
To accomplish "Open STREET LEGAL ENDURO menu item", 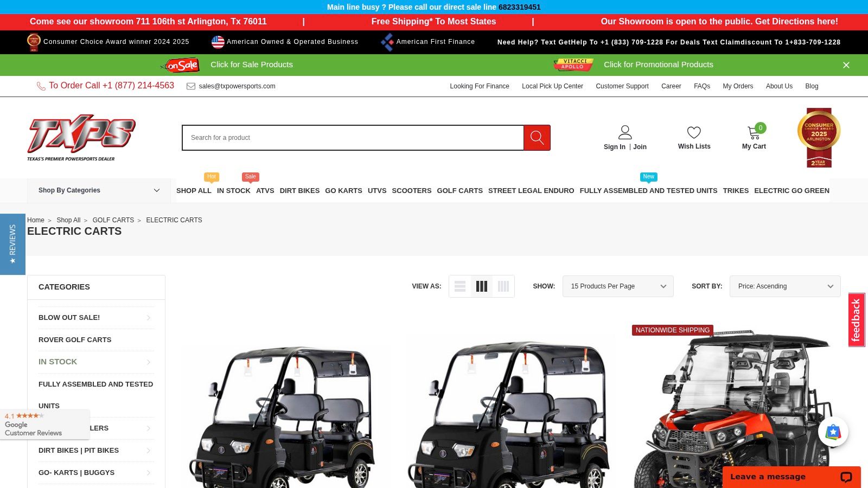I will tap(531, 191).
